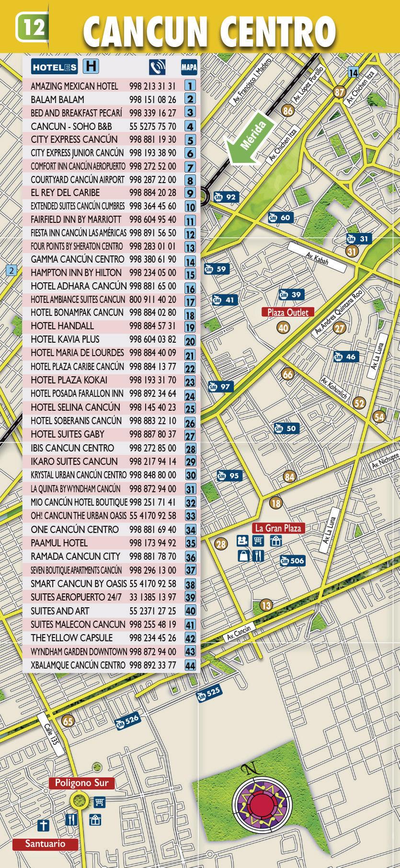
Task: Select the SM 525 supermanzana marker
Action: pos(209,694)
